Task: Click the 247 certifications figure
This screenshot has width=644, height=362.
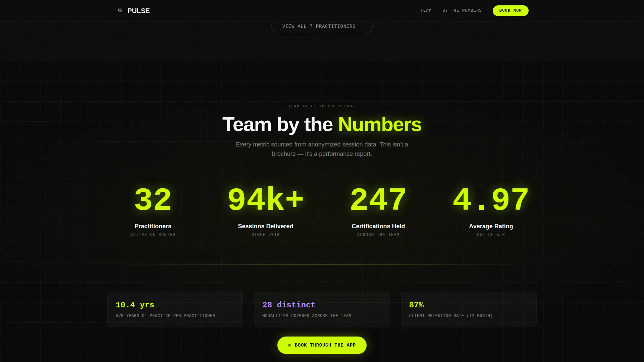Action: pos(378,200)
